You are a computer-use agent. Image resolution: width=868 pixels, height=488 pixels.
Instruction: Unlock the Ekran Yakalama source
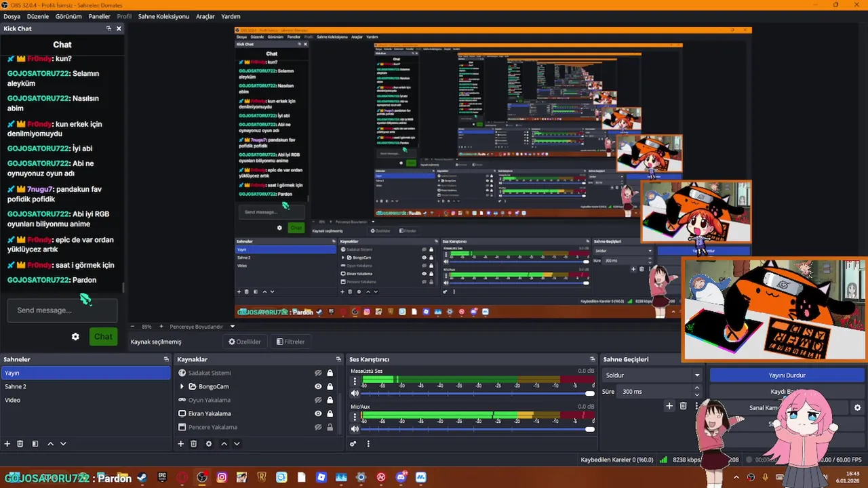(x=330, y=413)
